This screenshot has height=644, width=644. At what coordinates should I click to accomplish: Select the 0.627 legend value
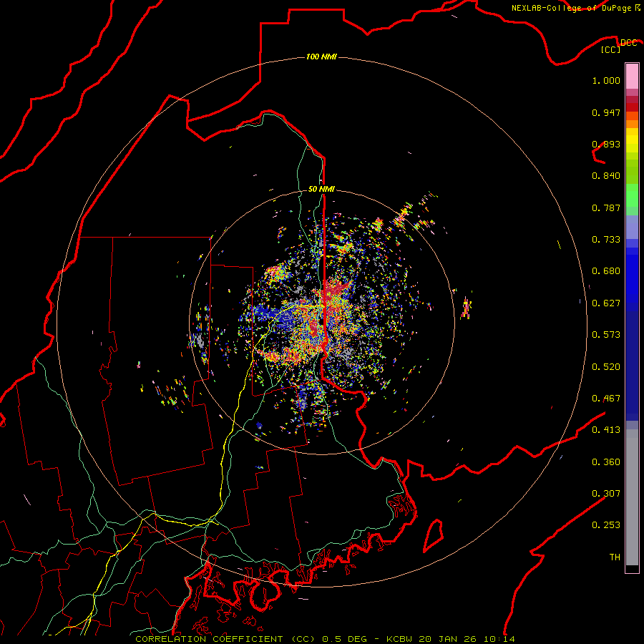[x=606, y=303]
